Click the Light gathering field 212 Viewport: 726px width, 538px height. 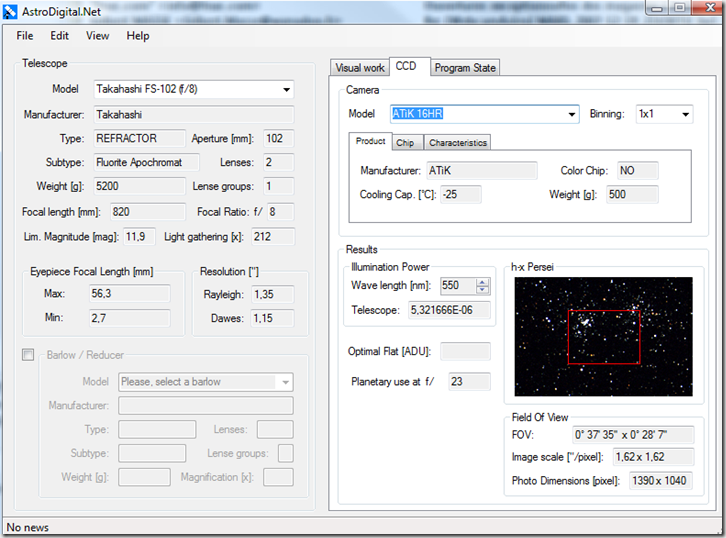pyautogui.click(x=273, y=237)
